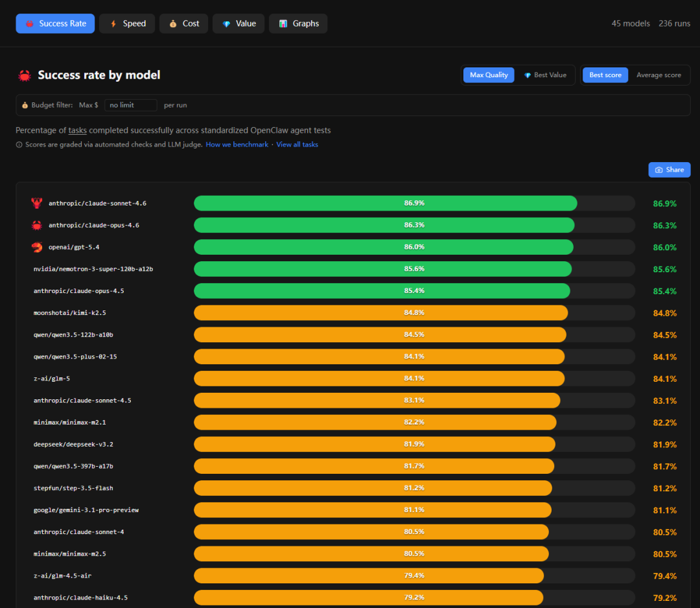
Task: Click the qwen/qwen3.5-397b-a17b model name
Action: (73, 467)
